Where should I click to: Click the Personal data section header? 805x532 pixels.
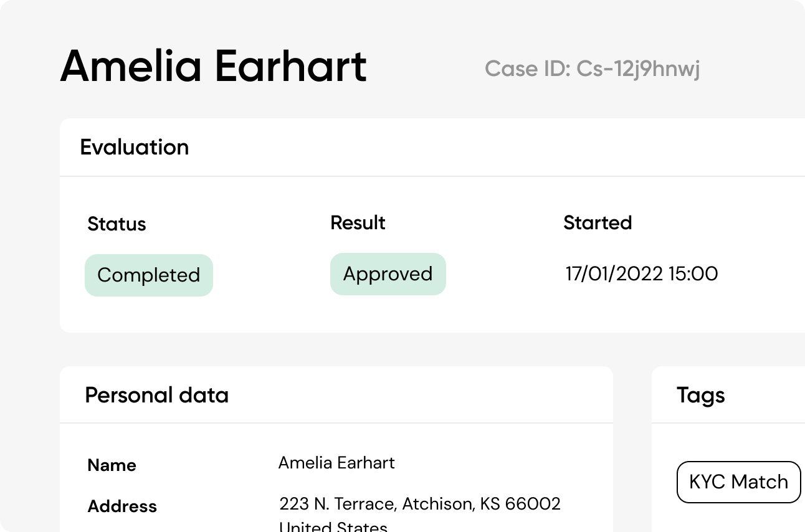[157, 395]
